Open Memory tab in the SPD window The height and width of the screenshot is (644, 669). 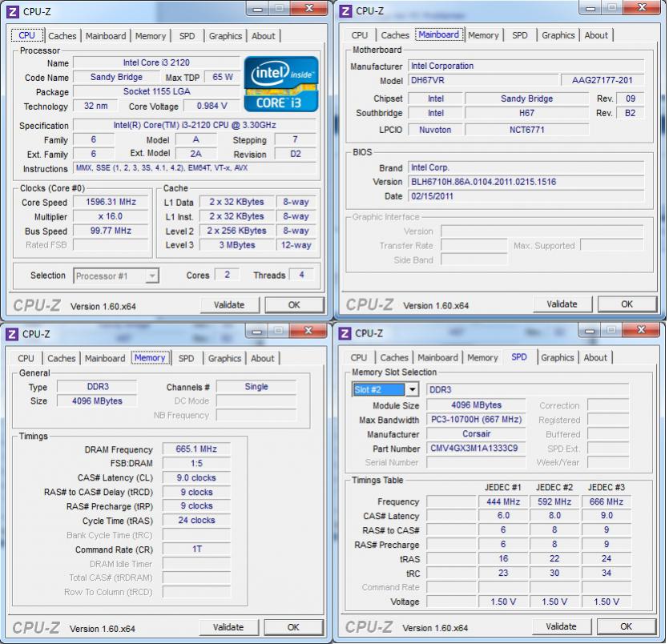click(x=482, y=357)
